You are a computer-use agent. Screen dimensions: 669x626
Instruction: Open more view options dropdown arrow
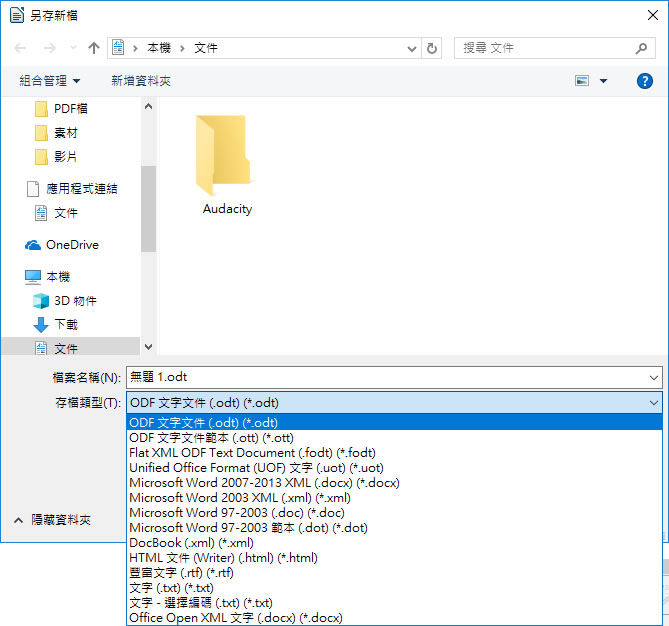pos(603,81)
